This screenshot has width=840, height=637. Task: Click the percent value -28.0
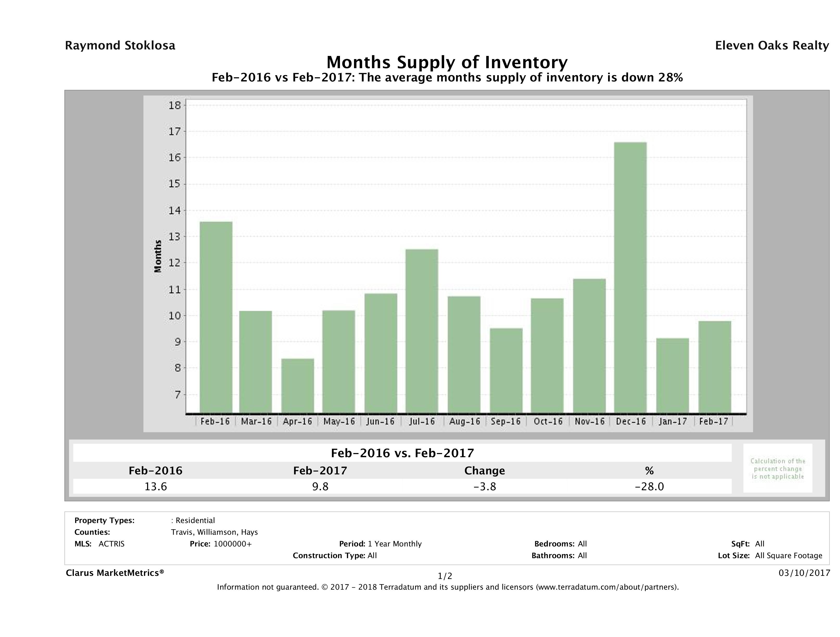point(649,487)
